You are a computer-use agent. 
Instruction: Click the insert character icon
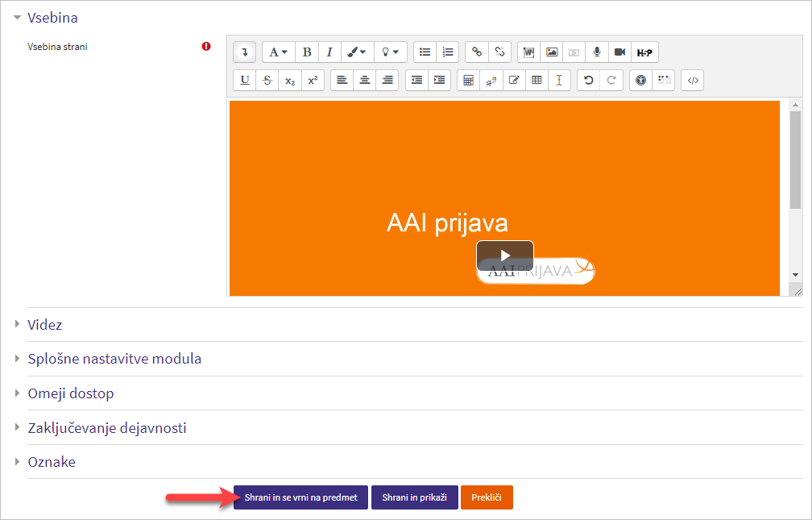click(x=491, y=80)
